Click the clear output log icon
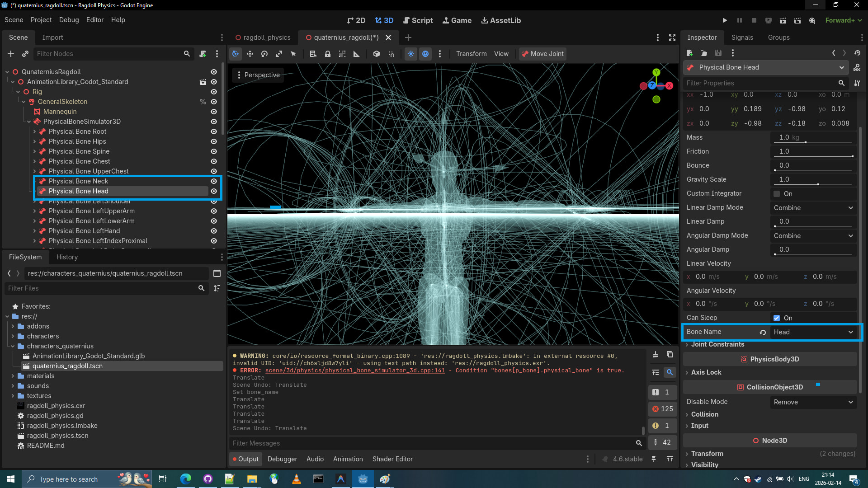The image size is (868, 488). (x=656, y=355)
